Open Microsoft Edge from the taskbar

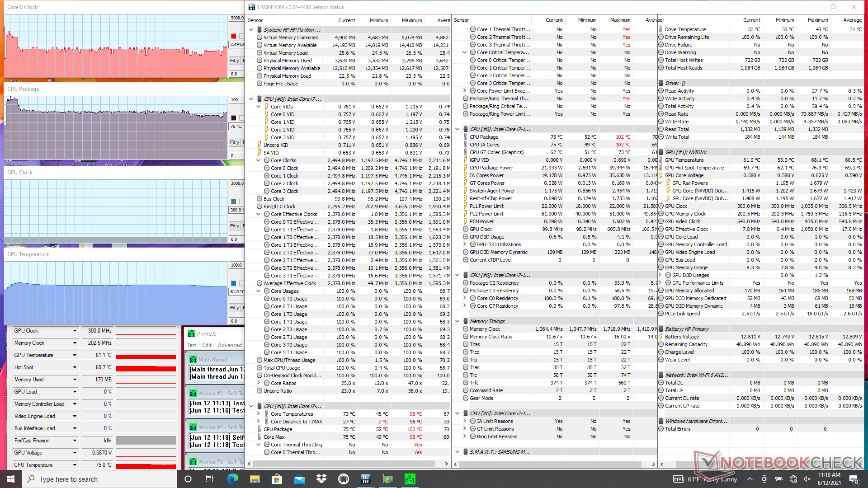233,479
